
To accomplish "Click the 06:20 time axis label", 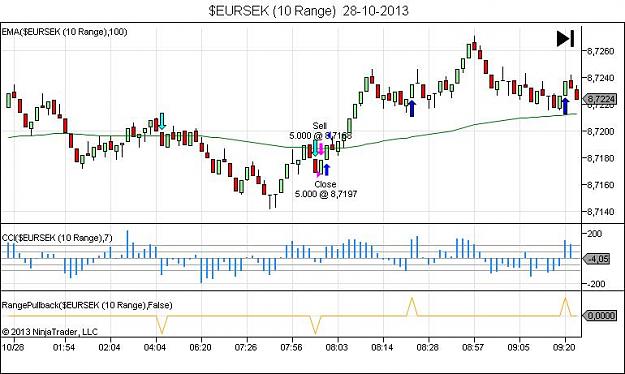I will [200, 348].
